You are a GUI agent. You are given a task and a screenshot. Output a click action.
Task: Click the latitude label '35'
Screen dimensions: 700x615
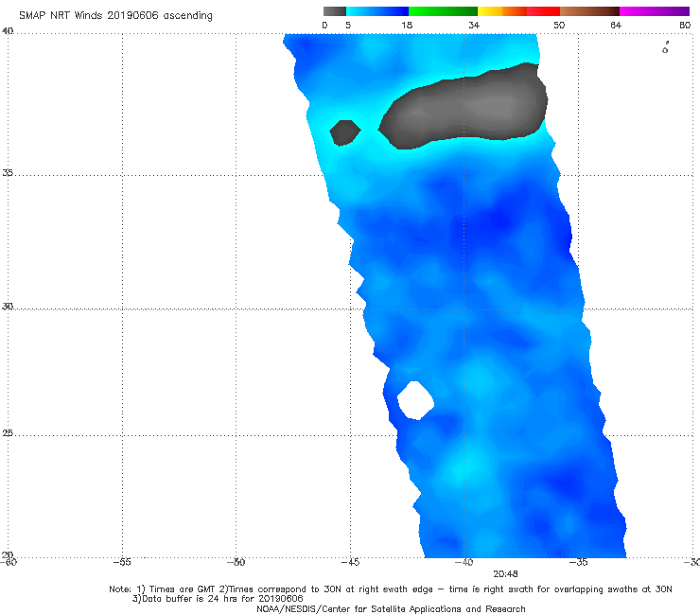pyautogui.click(x=8, y=172)
